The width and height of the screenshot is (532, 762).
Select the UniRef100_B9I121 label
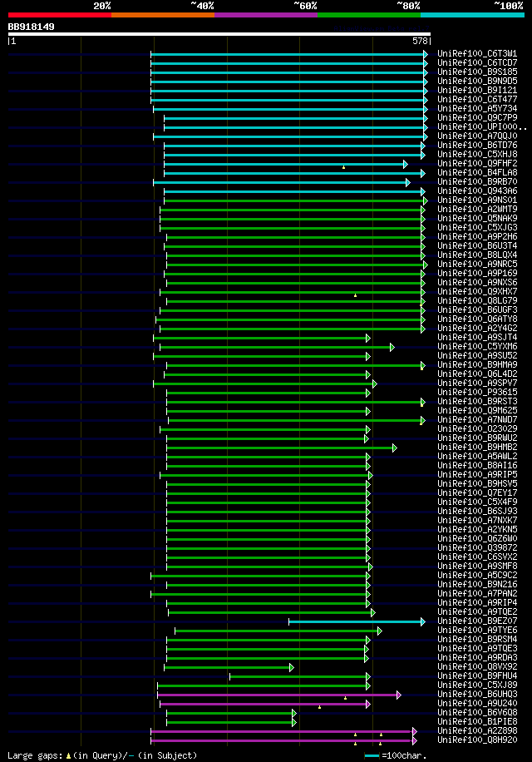[x=477, y=91]
